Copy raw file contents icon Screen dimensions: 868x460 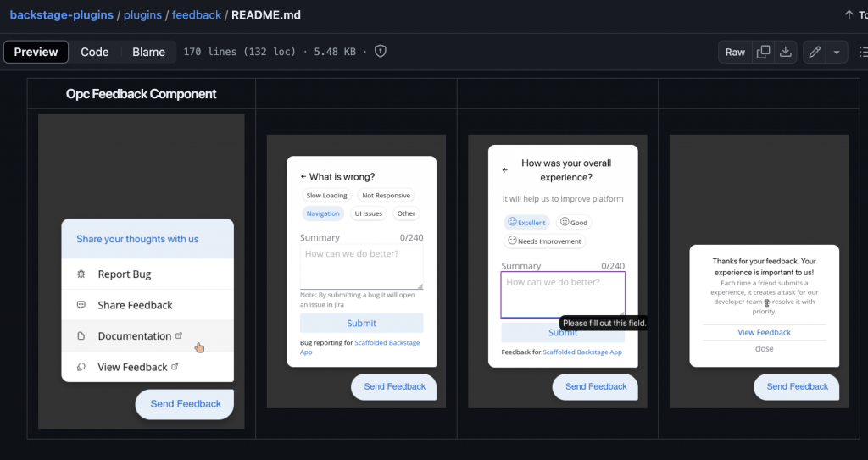tap(763, 52)
